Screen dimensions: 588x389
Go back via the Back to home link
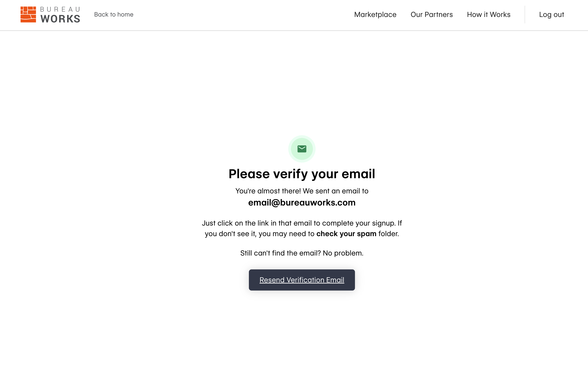tap(114, 14)
